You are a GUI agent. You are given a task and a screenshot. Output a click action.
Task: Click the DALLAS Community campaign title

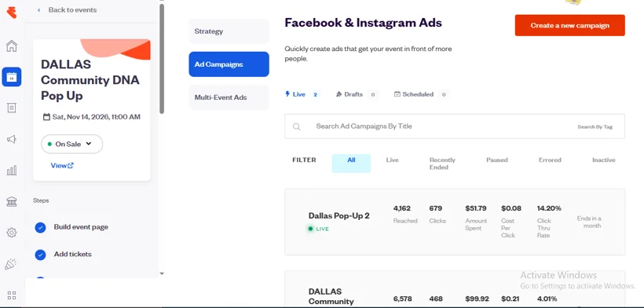point(331,296)
